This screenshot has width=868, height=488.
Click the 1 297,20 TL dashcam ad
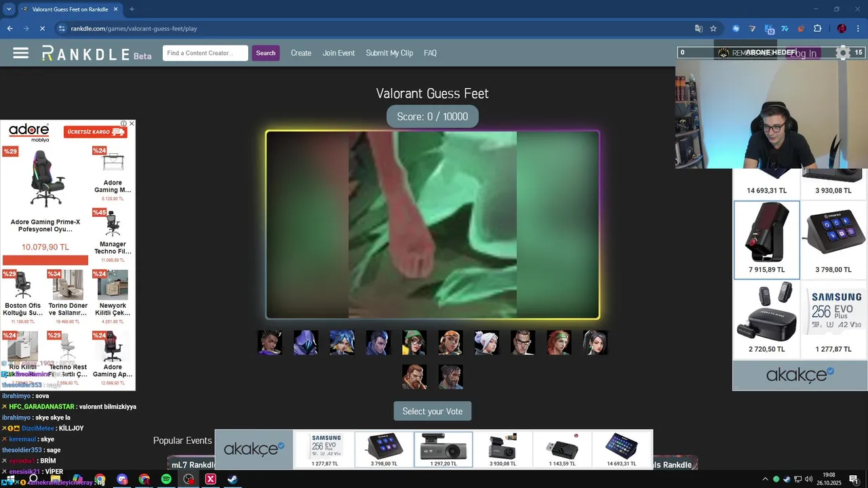tap(443, 449)
